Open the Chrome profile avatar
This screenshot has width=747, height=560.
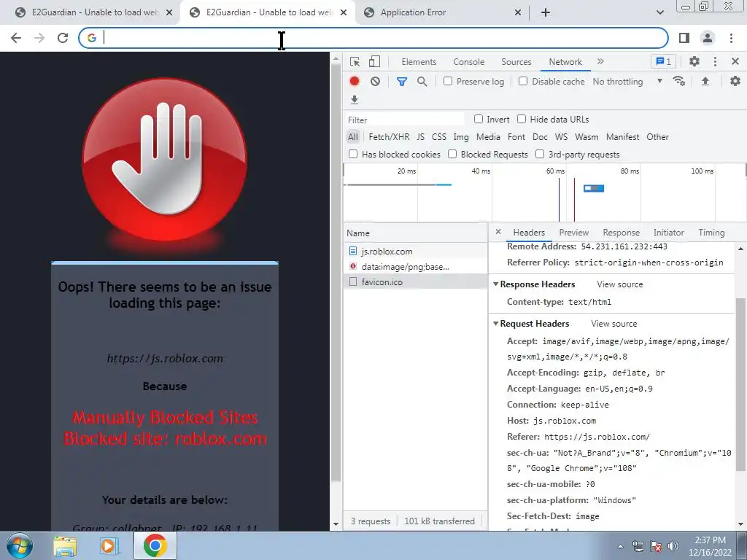pyautogui.click(x=708, y=38)
